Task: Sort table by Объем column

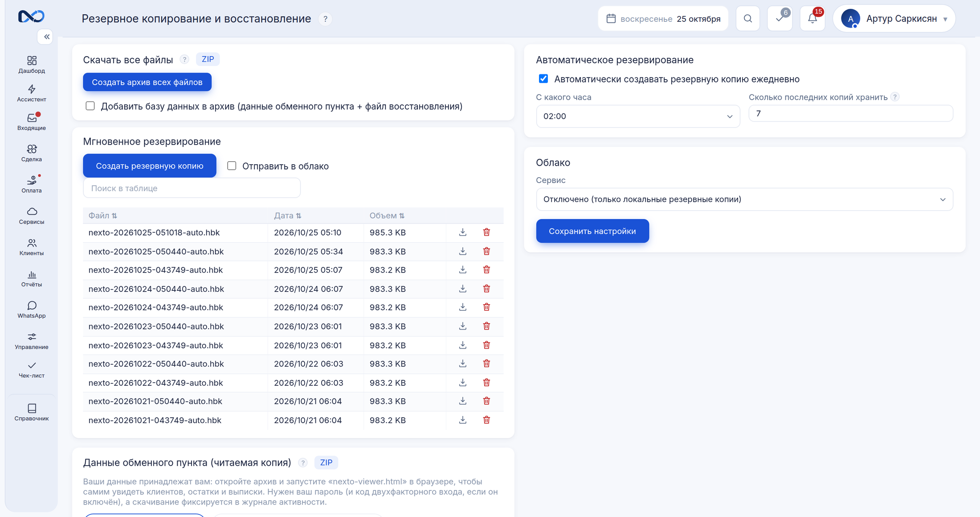Action: [387, 216]
